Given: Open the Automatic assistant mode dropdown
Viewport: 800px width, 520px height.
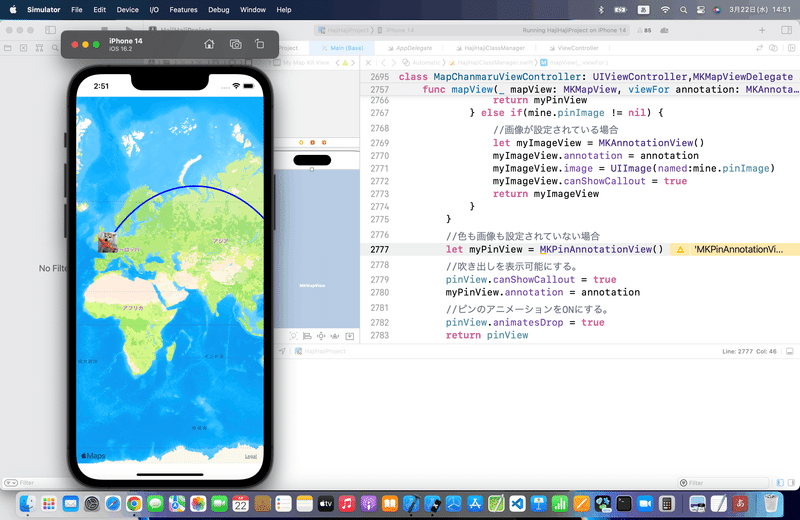Looking at the screenshot, I should tap(421, 63).
